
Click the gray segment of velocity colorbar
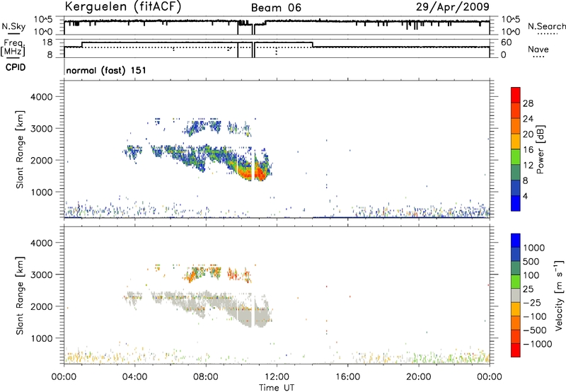tap(516, 295)
